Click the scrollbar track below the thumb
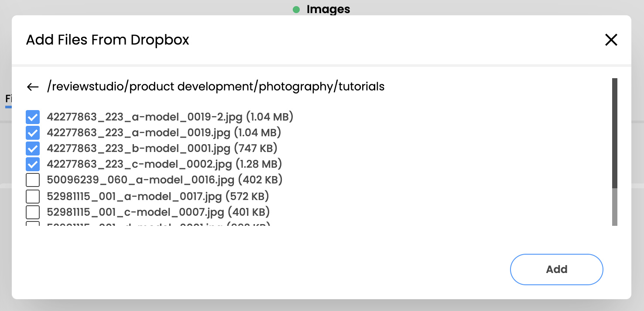Screen dimensions: 644x311 pyautogui.click(x=615, y=207)
